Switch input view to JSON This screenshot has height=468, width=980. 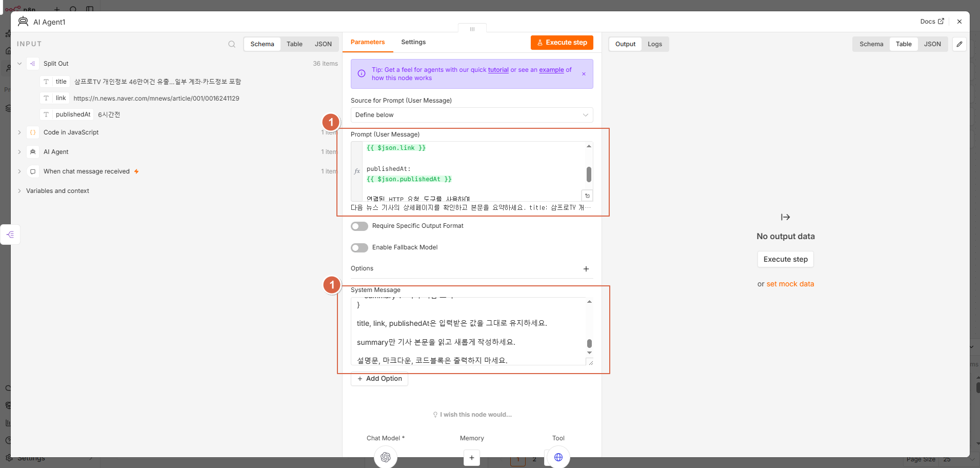[323, 44]
